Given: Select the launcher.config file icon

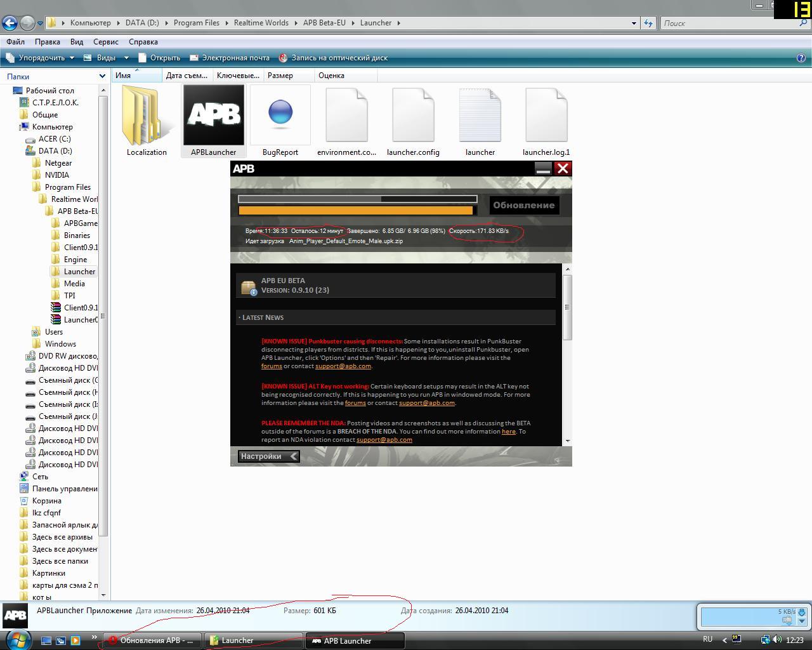Looking at the screenshot, I should pos(413,116).
